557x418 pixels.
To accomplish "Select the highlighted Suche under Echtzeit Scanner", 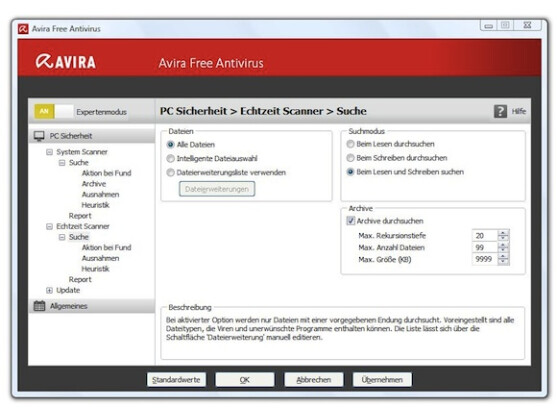I will pos(79,237).
